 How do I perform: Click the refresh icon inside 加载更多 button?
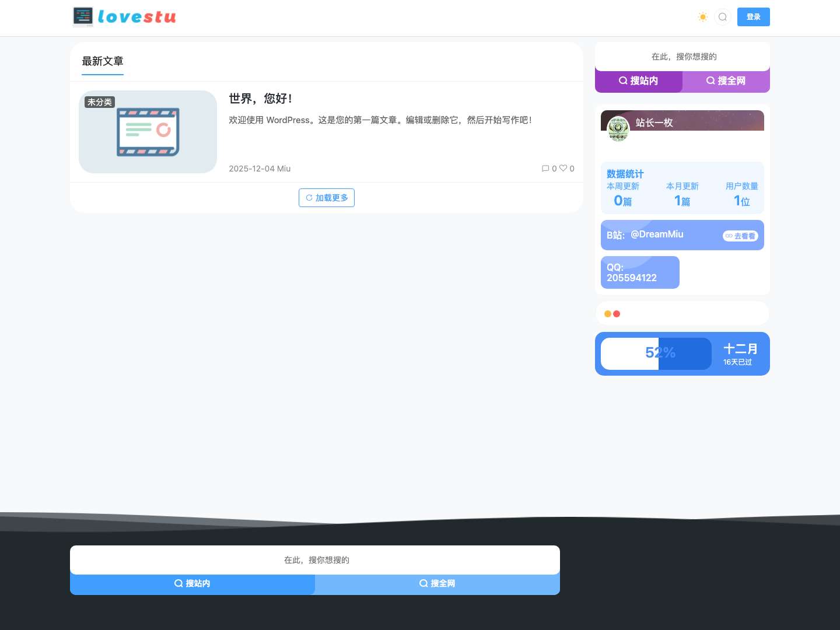pyautogui.click(x=309, y=198)
